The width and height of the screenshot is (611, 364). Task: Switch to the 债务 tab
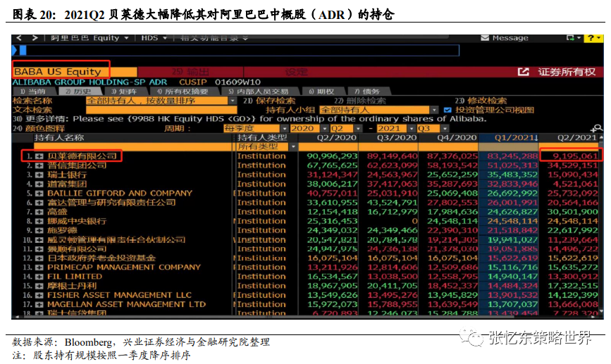point(367,92)
